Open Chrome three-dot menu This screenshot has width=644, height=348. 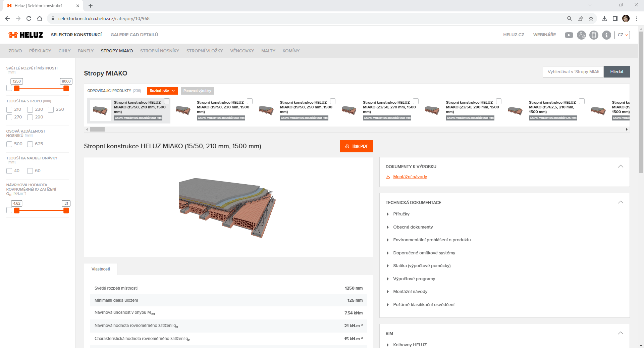[x=637, y=18]
